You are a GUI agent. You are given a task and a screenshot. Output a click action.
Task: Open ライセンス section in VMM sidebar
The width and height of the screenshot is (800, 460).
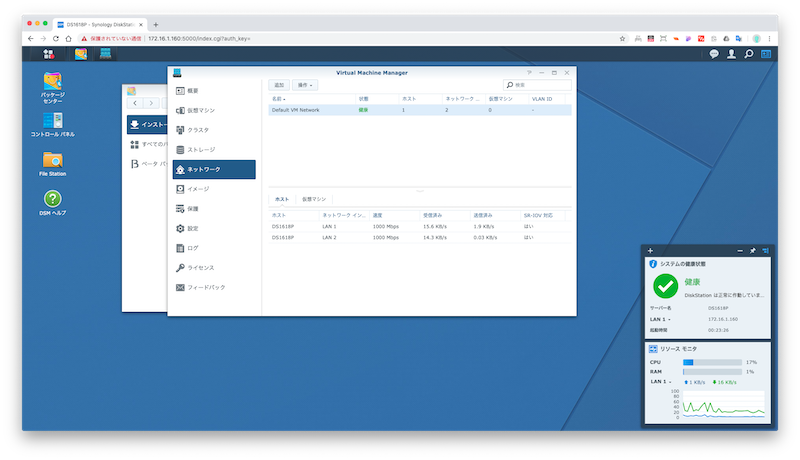pyautogui.click(x=214, y=268)
